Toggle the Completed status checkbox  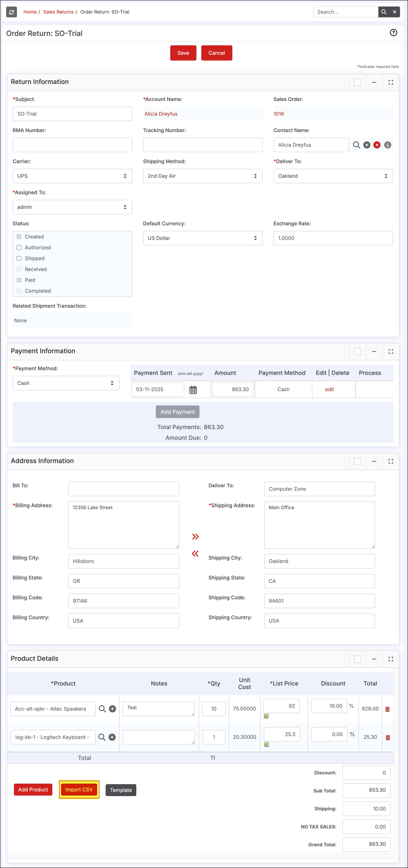click(x=19, y=291)
